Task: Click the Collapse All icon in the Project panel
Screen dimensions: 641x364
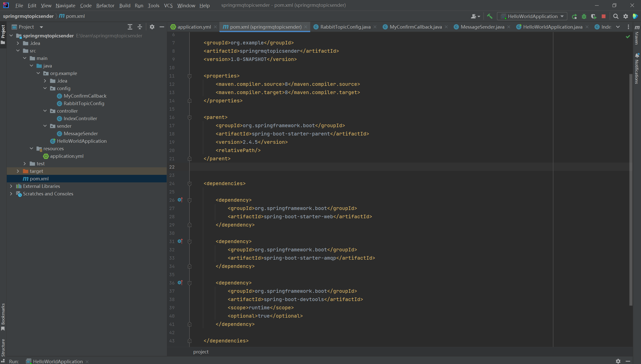Action: click(140, 27)
